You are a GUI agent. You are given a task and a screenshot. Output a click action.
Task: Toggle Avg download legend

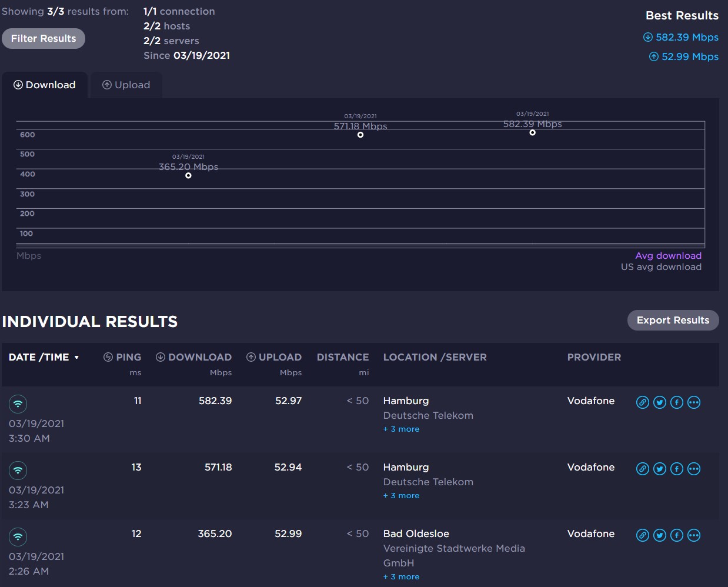tap(669, 256)
